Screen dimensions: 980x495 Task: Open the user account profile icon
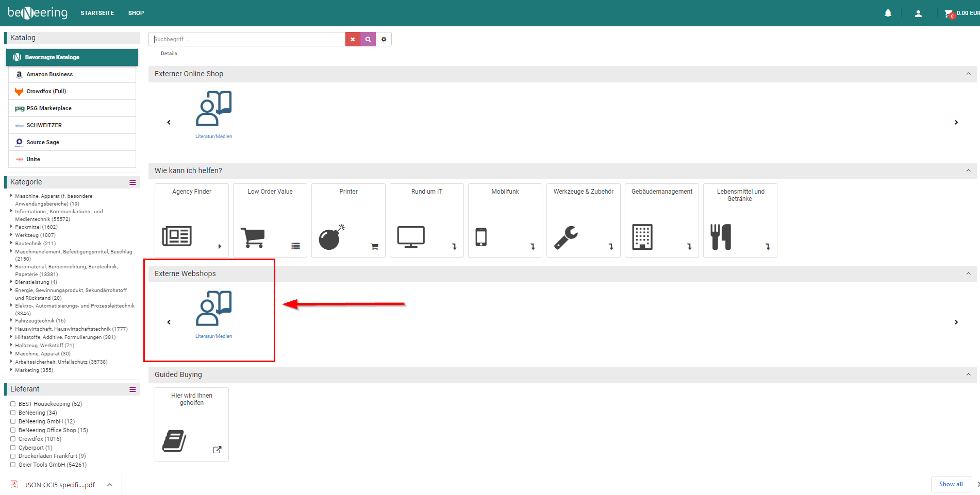point(918,13)
